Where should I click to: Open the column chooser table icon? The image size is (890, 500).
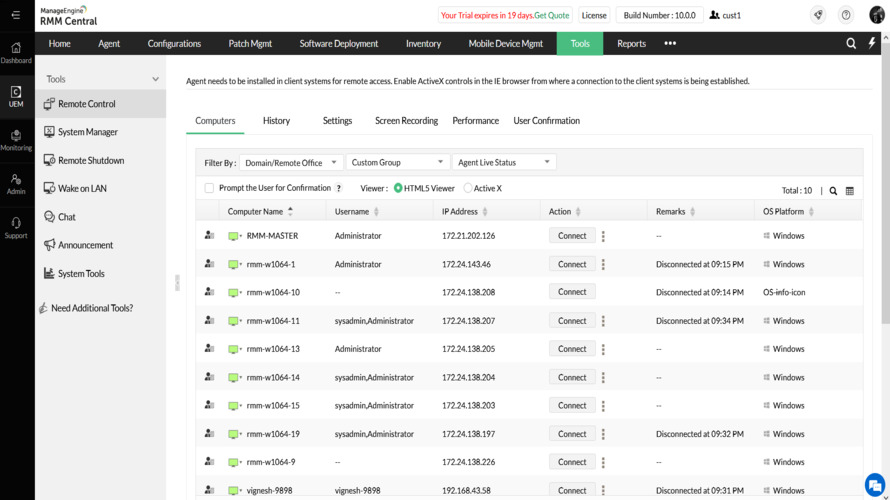pos(850,191)
